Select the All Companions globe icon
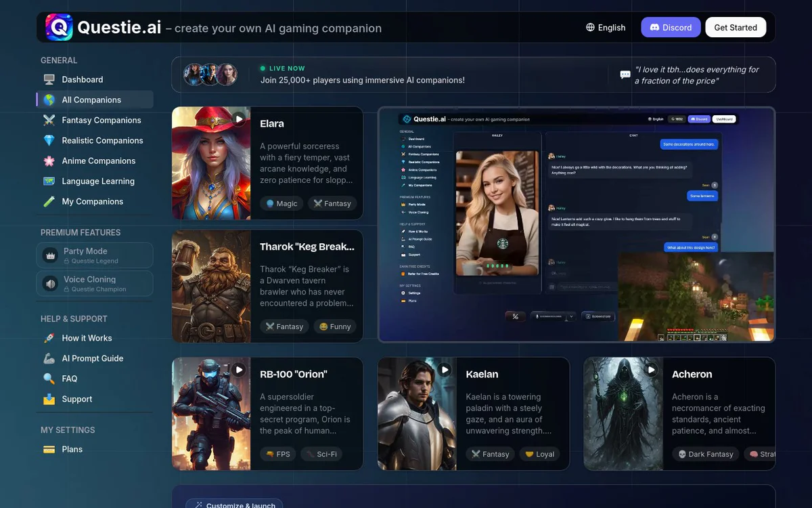The image size is (812, 508). pyautogui.click(x=49, y=100)
